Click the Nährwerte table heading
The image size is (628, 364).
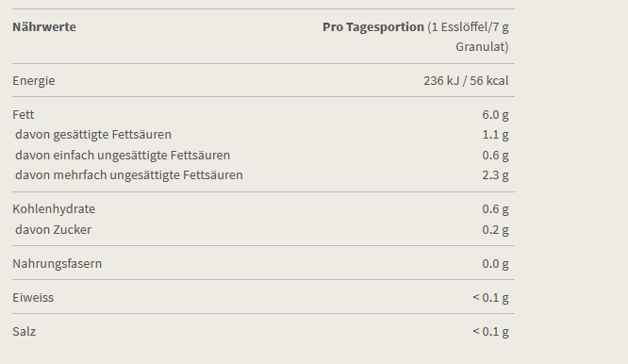point(44,26)
